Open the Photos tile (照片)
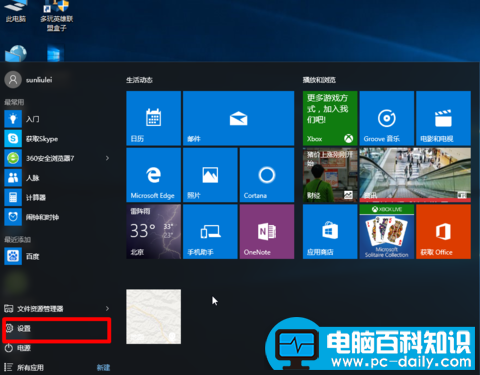480x375 pixels. tap(210, 175)
